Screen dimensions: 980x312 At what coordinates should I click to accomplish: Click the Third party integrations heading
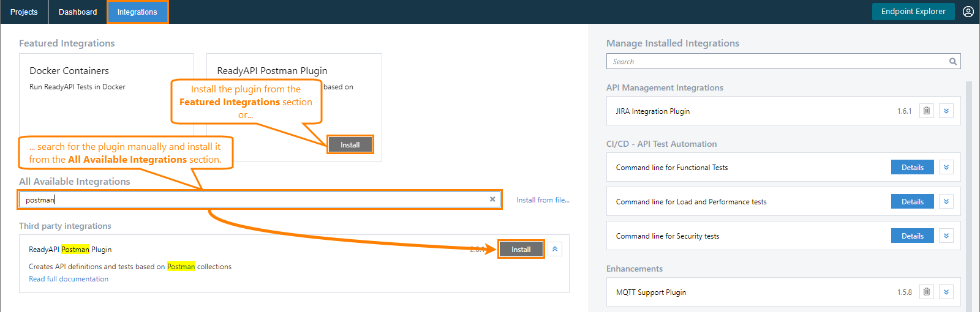pos(65,226)
